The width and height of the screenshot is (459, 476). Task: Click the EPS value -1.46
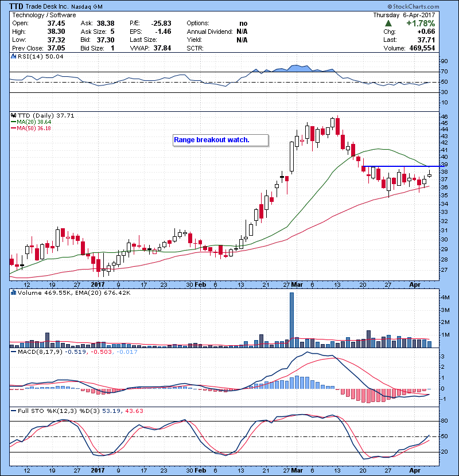coord(163,32)
